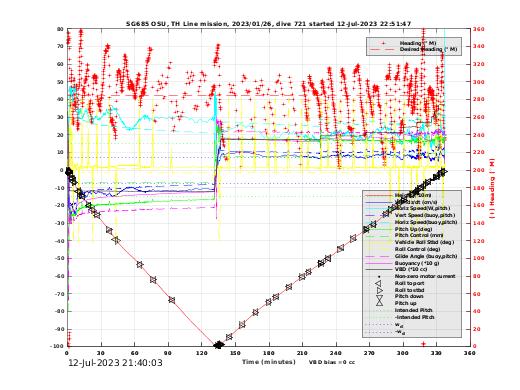This screenshot has height=390, width=520.
Task: Click the 12-Jul-2023 21:40:03 timestamp
Action: (115, 363)
